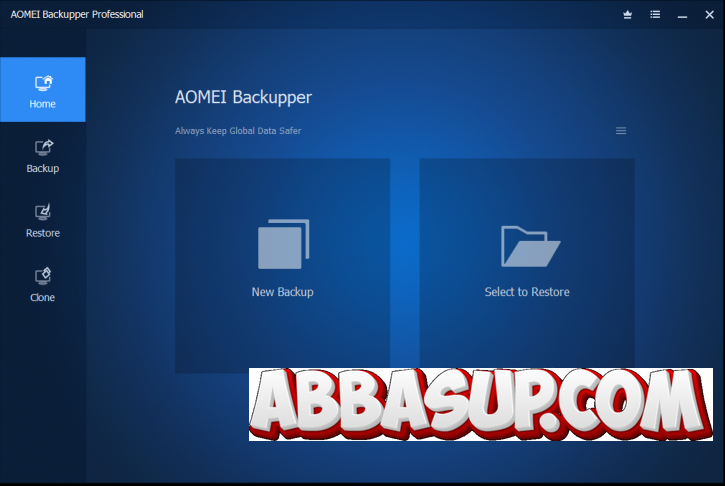
Task: Click the Select to Restore label
Action: tap(527, 292)
